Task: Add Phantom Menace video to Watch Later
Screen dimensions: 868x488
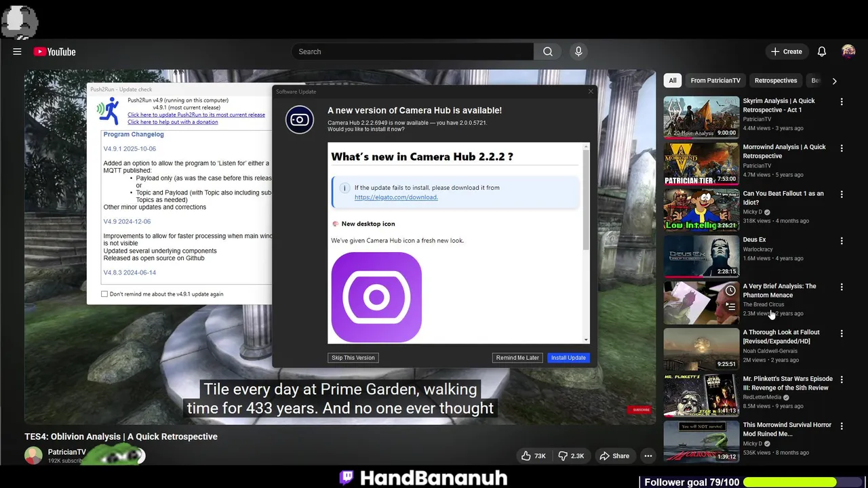Action: pyautogui.click(x=730, y=290)
